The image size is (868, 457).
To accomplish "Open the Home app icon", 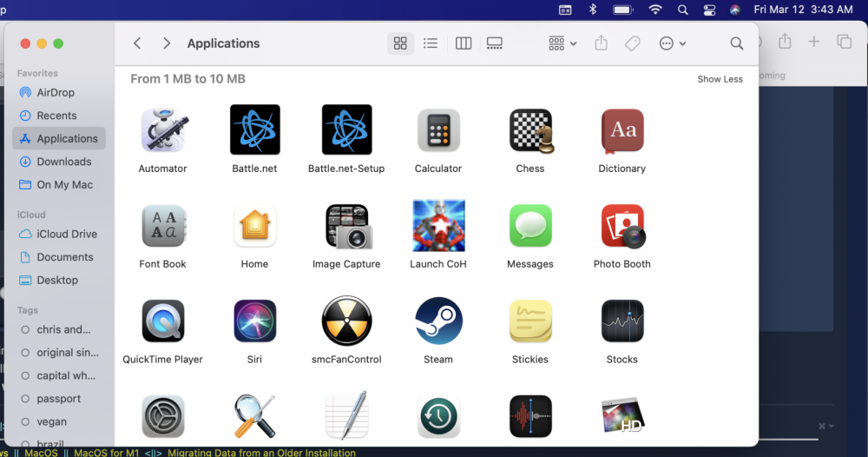I will tap(254, 225).
